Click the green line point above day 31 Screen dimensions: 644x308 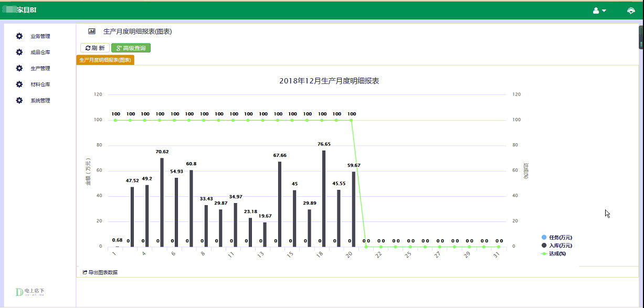[499, 247]
